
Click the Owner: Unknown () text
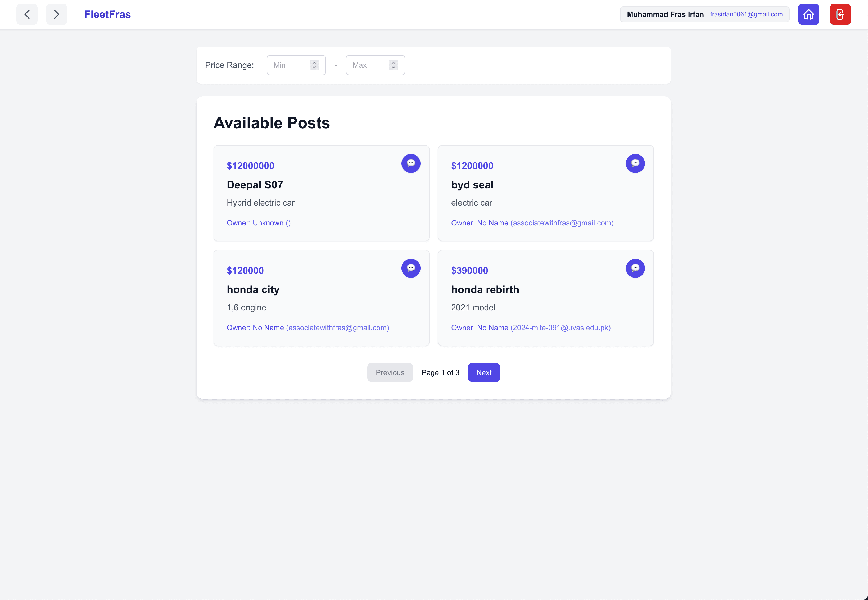pos(259,223)
